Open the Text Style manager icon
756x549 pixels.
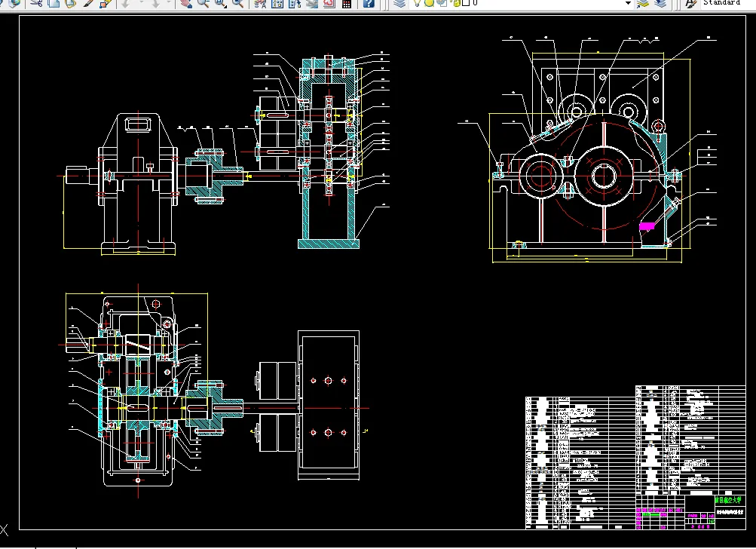691,3
